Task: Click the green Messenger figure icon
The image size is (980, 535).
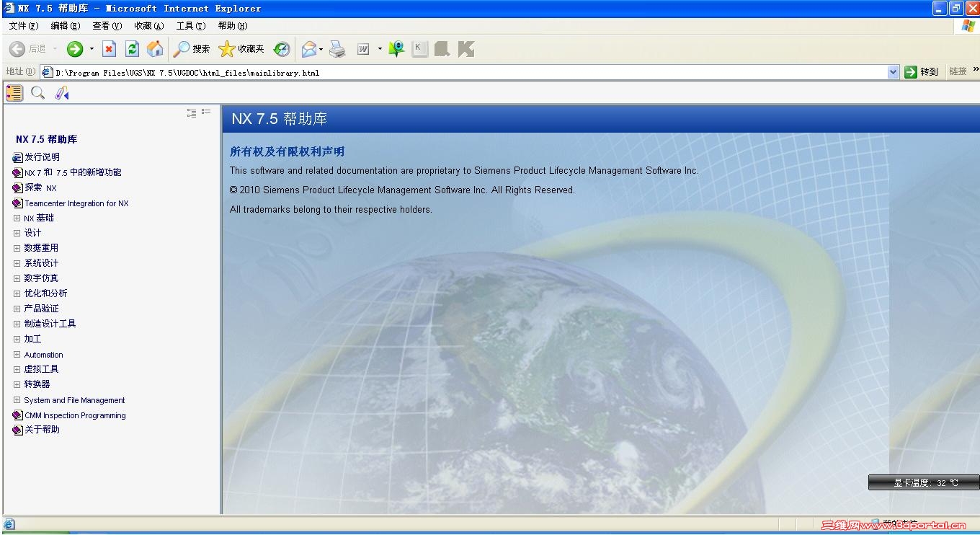Action: tap(396, 49)
